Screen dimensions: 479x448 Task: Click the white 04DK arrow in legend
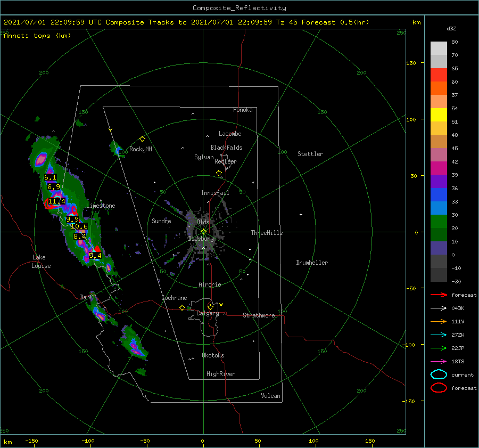[439, 308]
